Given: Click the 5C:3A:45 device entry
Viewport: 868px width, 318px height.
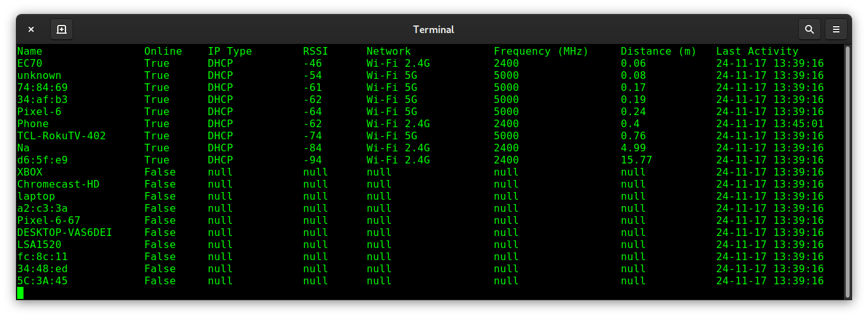Looking at the screenshot, I should click(42, 281).
